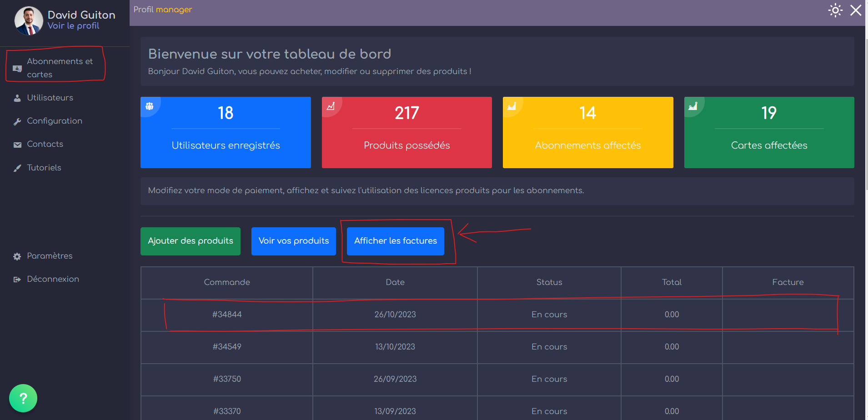
Task: Click the card icon beside Abonnements et cartes
Action: coord(17,69)
